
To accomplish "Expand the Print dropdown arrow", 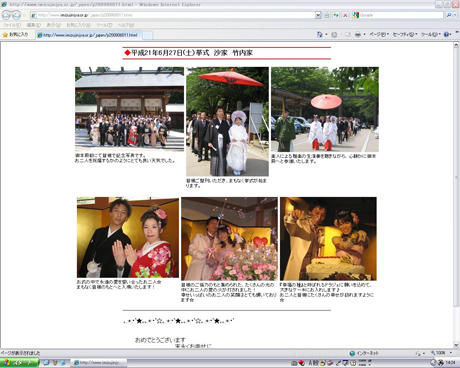I will coord(364,34).
